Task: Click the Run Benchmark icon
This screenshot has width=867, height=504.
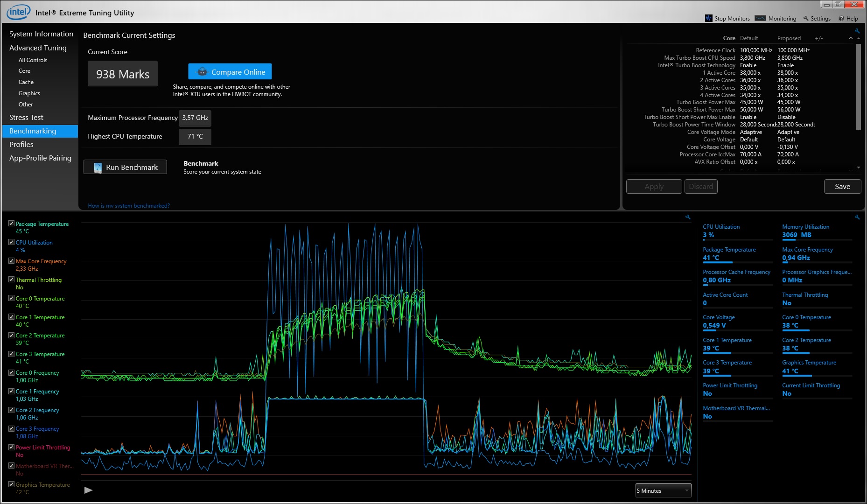Action: pos(98,168)
